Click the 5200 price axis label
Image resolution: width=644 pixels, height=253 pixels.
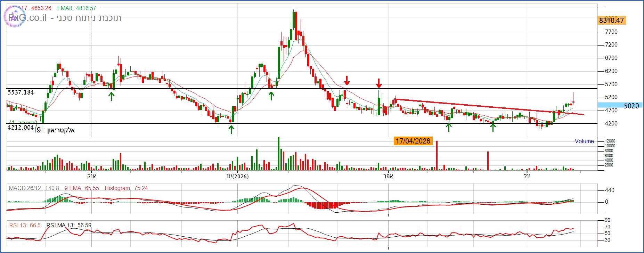click(x=611, y=97)
